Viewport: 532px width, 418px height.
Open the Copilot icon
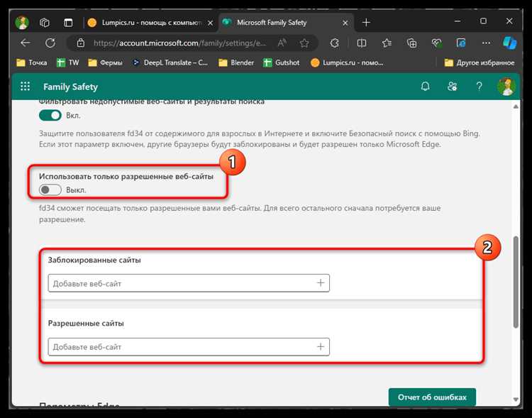point(509,43)
